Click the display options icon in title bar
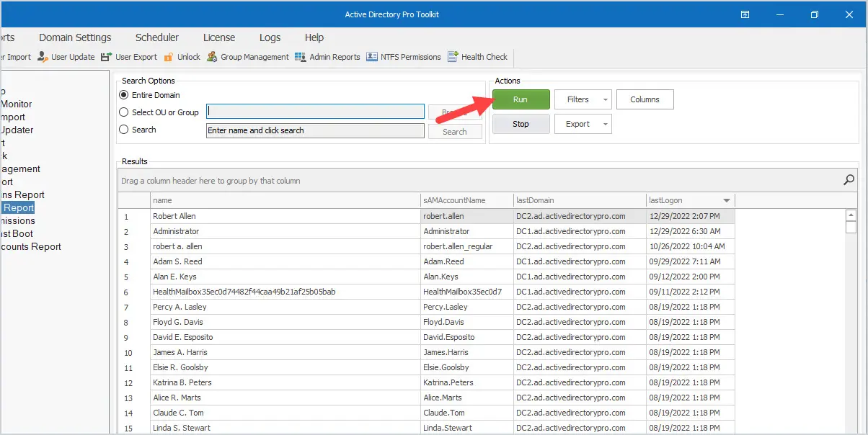Image resolution: width=868 pixels, height=435 pixels. tap(745, 14)
